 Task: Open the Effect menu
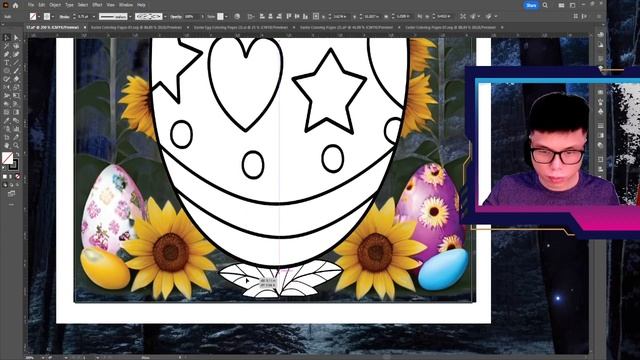[x=97, y=5]
